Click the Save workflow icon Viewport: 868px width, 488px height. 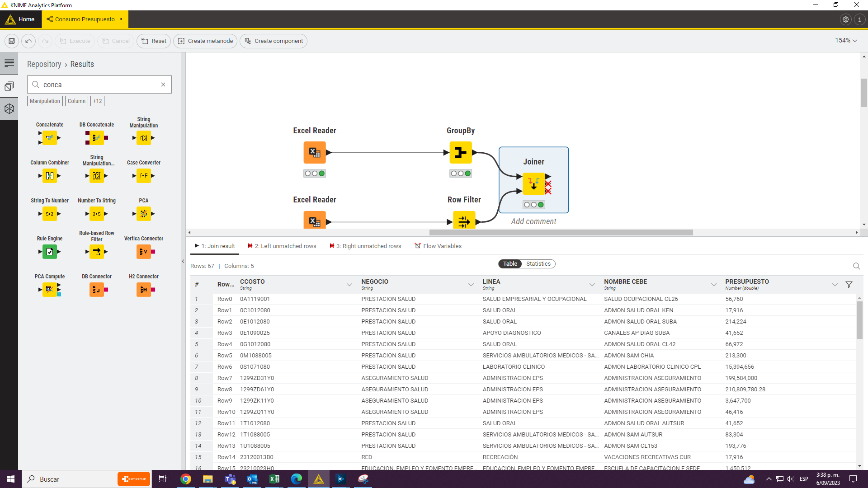(12, 41)
